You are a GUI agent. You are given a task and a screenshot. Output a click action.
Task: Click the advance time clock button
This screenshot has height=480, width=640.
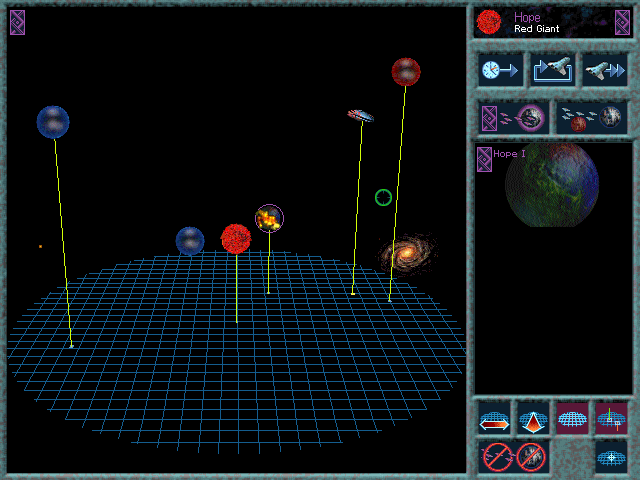pyautogui.click(x=500, y=70)
